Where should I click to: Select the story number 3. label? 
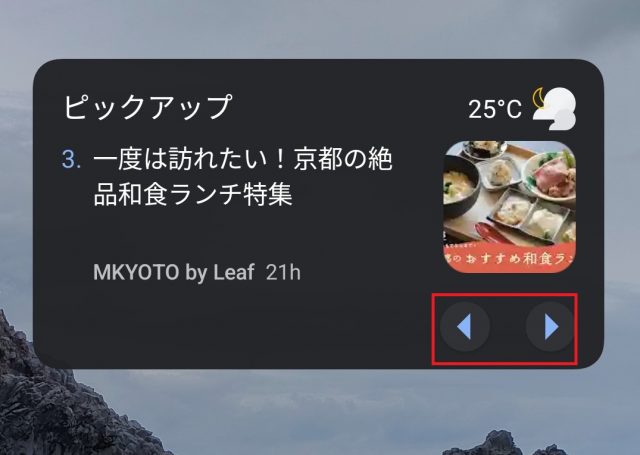71,159
